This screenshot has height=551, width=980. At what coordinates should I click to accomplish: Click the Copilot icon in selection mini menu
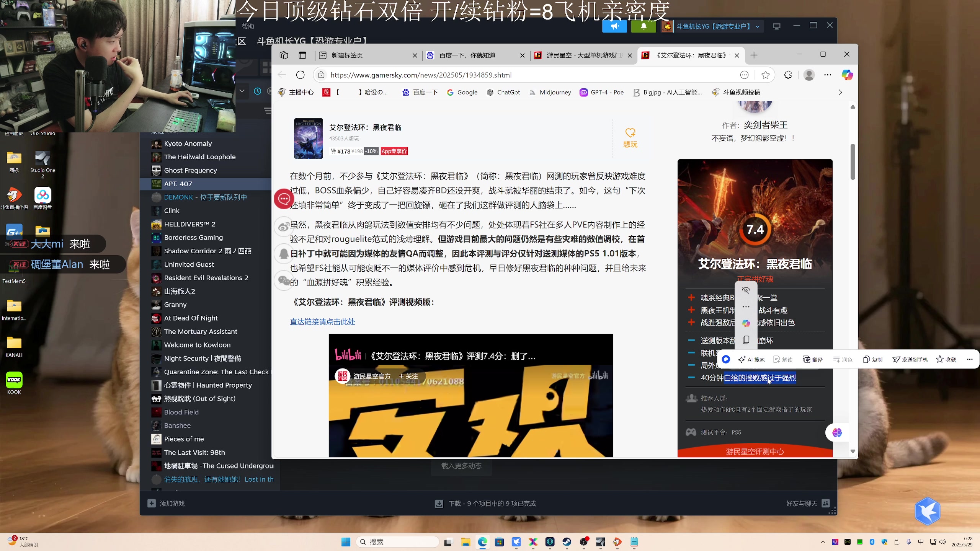746,323
